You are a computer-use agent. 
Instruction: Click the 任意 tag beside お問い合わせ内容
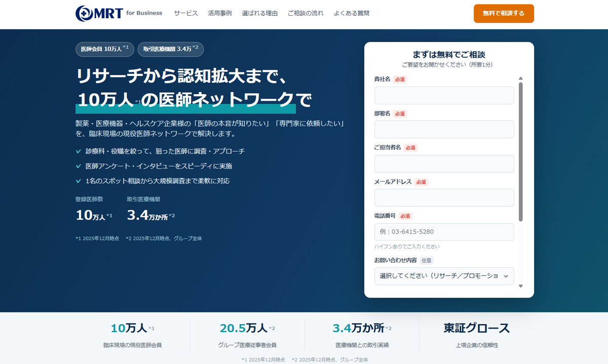click(427, 260)
